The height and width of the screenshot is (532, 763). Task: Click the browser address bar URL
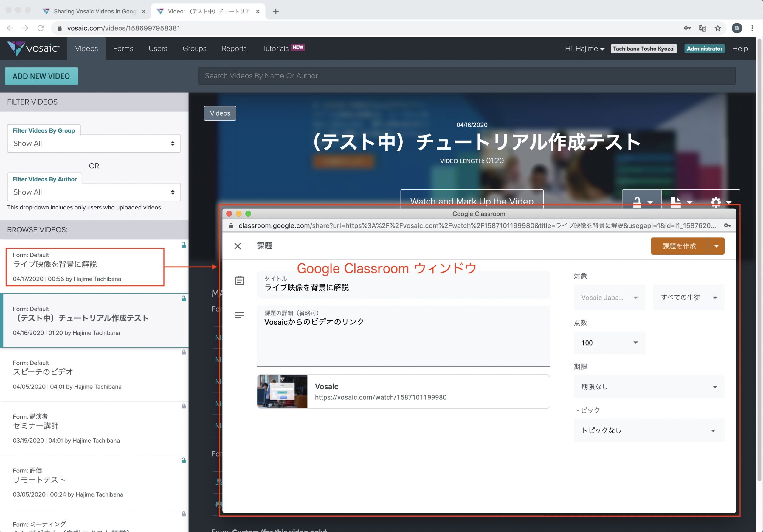[123, 28]
